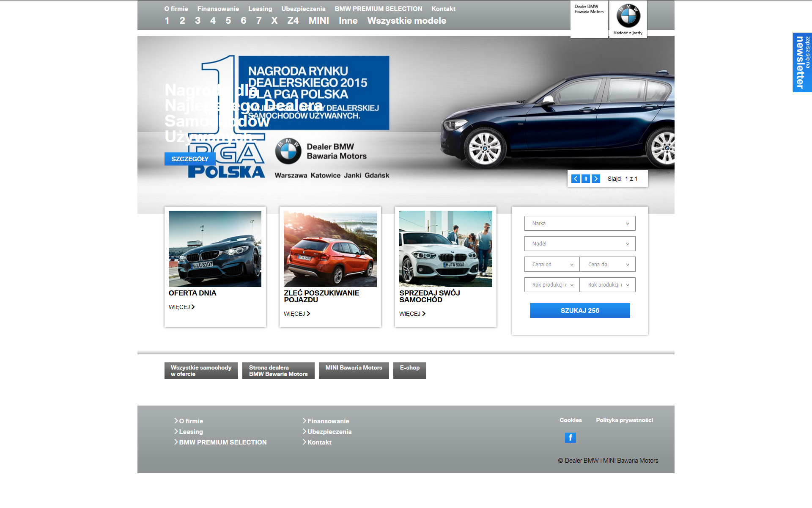Viewport: 812px width, 508px height.
Task: Expand the Cena do dropdown
Action: tap(608, 264)
